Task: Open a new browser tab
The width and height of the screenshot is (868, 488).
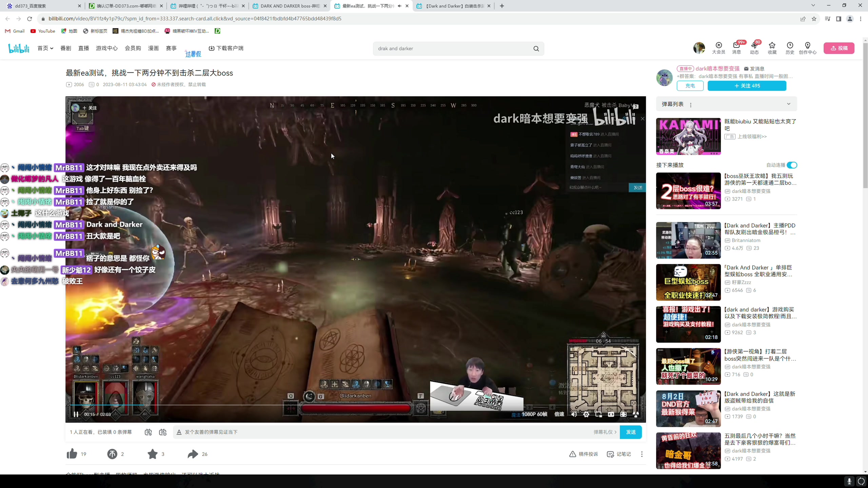Action: (x=502, y=6)
